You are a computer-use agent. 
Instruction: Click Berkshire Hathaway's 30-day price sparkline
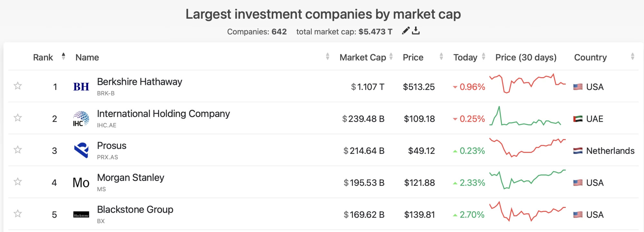(x=527, y=84)
